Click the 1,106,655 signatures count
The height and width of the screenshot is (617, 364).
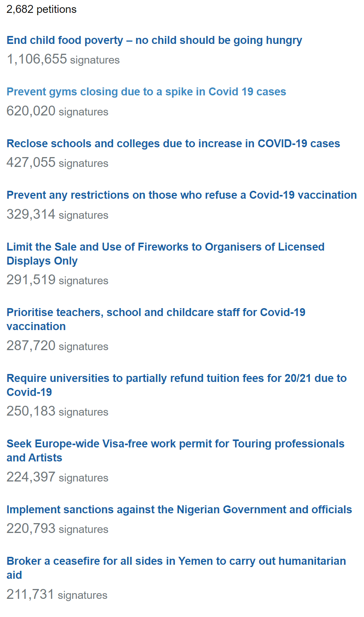click(63, 60)
